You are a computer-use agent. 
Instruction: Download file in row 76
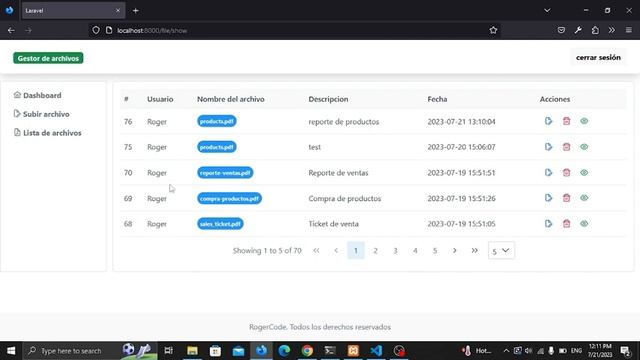548,121
